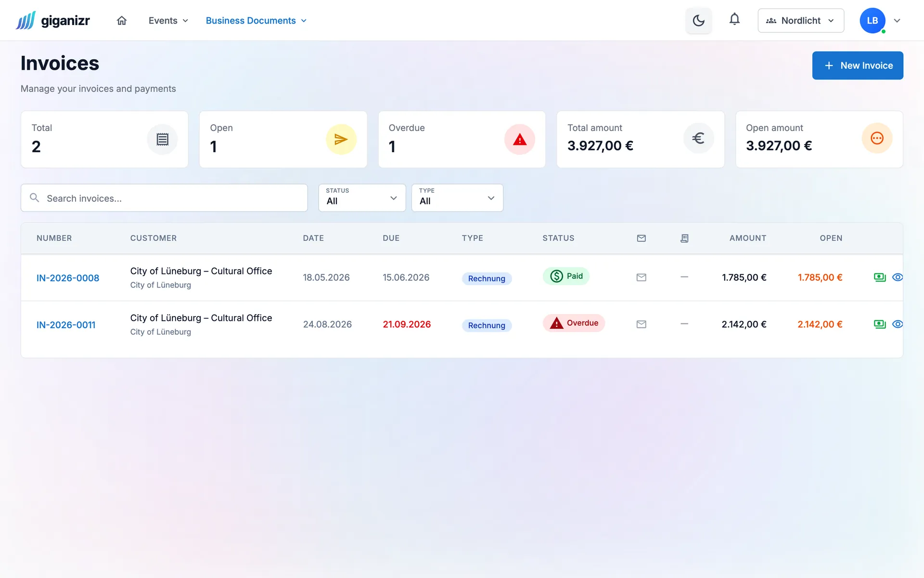The width and height of the screenshot is (924, 578).
Task: Click the date 18.05.2026
Action: click(x=326, y=277)
